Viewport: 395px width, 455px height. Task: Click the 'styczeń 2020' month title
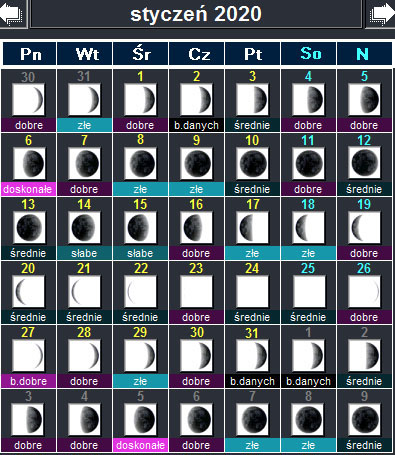(196, 14)
